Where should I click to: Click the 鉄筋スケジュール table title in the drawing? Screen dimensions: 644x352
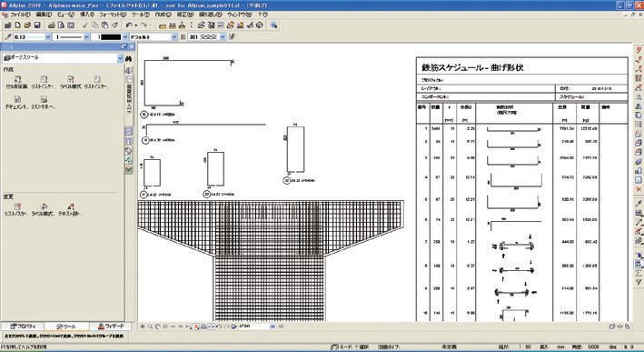tap(472, 67)
